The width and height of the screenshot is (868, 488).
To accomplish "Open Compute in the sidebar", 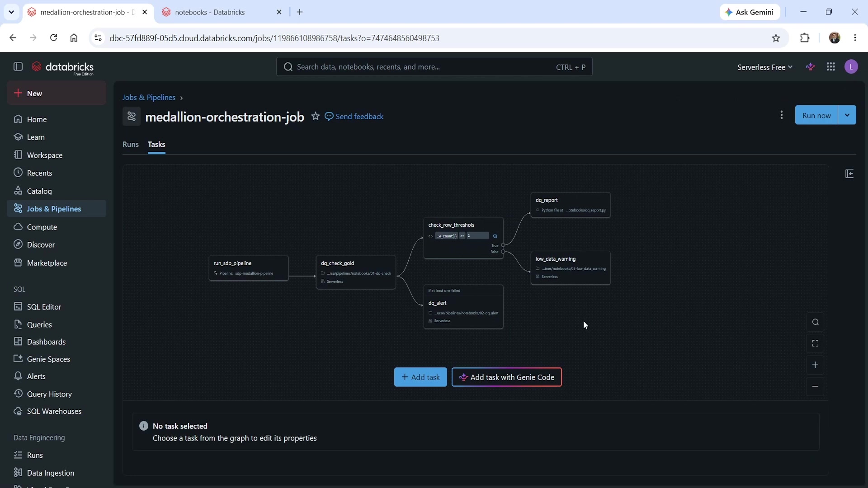I will click(57, 227).
